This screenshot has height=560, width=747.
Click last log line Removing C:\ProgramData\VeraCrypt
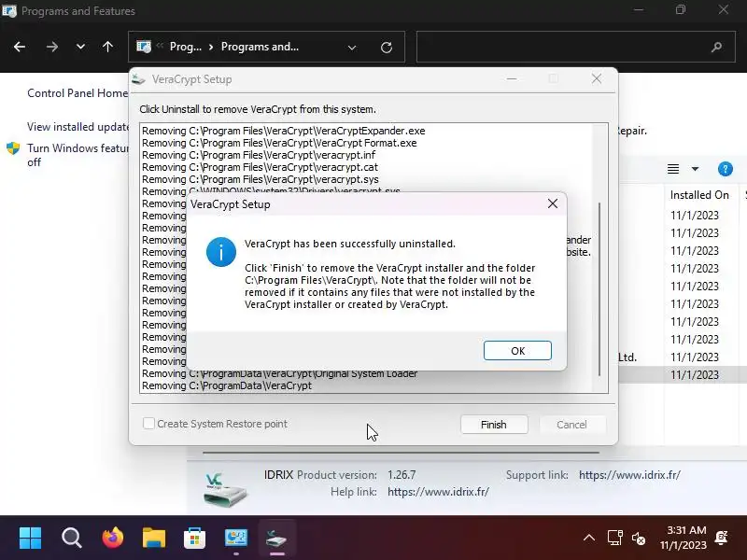point(227,385)
